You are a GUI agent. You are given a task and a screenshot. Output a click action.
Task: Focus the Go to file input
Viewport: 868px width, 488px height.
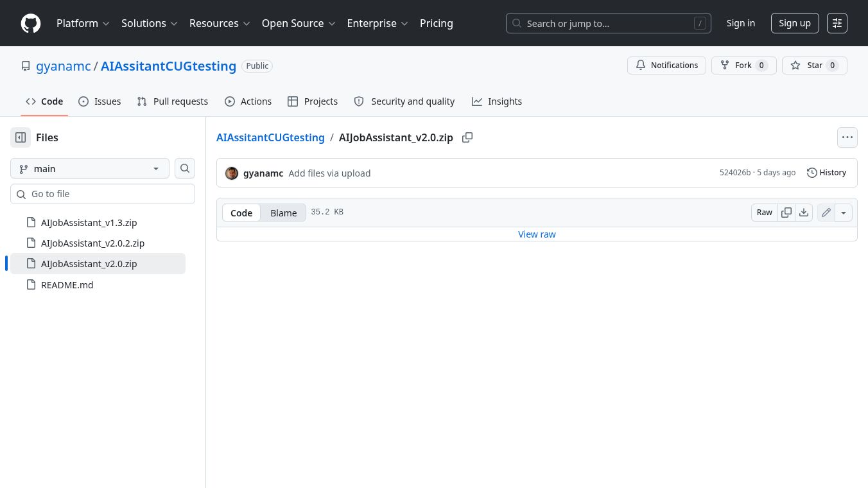point(103,194)
